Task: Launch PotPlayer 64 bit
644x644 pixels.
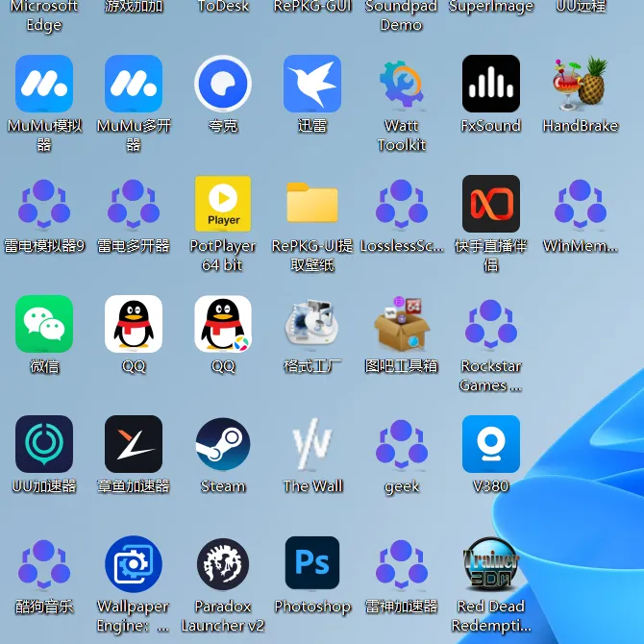Action: tap(223, 204)
